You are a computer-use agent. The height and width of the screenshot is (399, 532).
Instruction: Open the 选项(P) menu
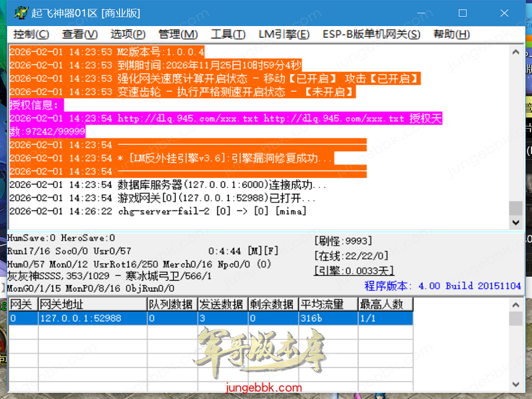pyautogui.click(x=128, y=34)
